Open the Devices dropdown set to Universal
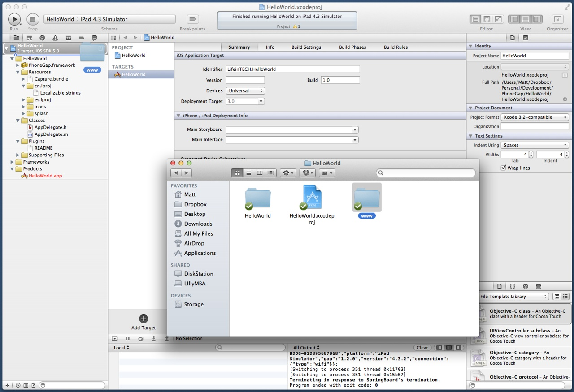Image resolution: width=574 pixels, height=392 pixels. [x=245, y=90]
